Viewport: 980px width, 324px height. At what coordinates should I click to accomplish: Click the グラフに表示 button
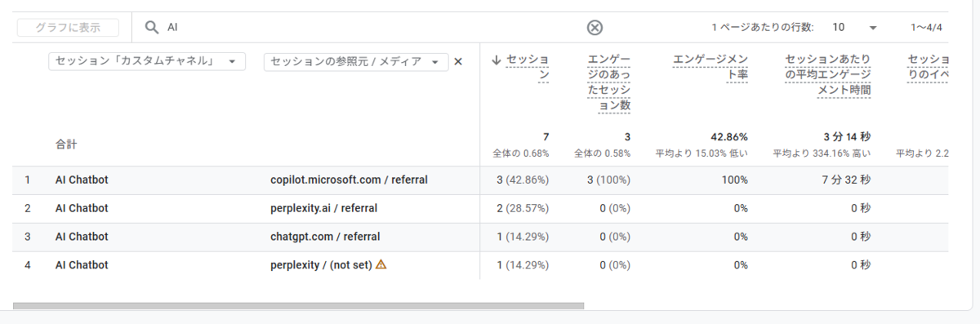[68, 28]
